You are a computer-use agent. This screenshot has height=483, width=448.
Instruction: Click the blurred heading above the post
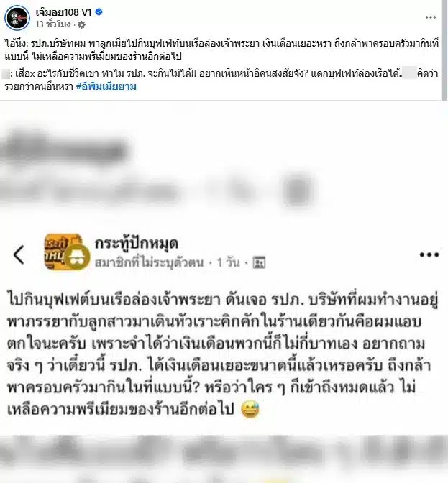click(x=65, y=149)
